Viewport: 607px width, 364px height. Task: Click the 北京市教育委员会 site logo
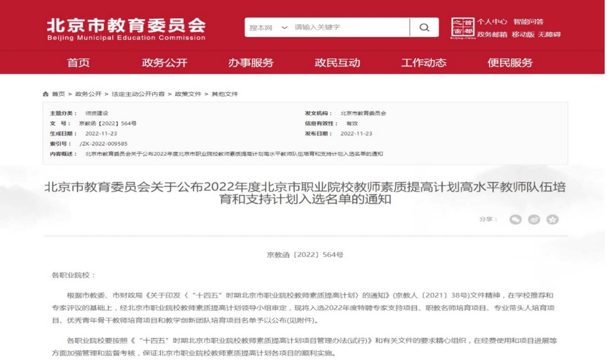(126, 29)
